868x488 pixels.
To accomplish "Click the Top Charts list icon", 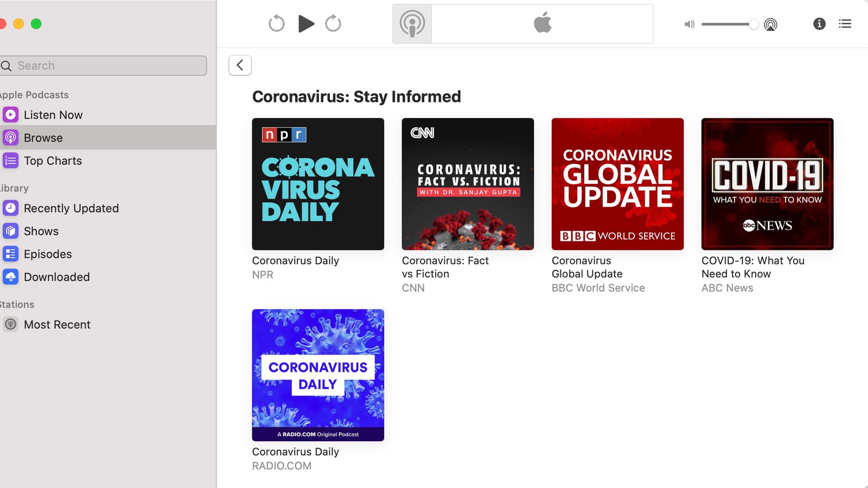I will (x=11, y=160).
